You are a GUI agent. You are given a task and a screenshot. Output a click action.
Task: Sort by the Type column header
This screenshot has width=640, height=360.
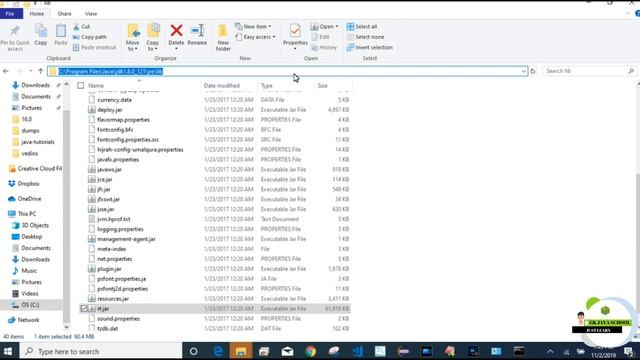(267, 86)
